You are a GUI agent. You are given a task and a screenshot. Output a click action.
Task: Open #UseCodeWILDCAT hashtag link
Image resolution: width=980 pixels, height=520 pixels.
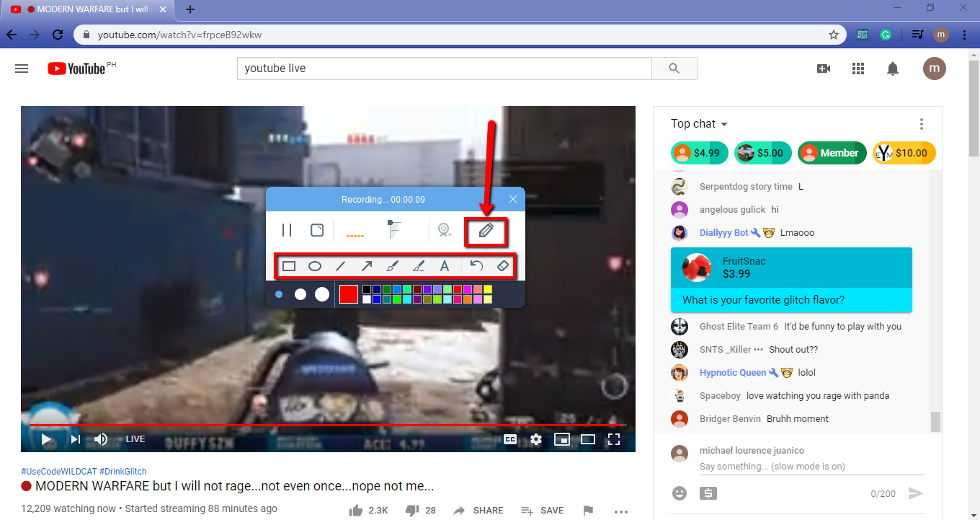59,470
